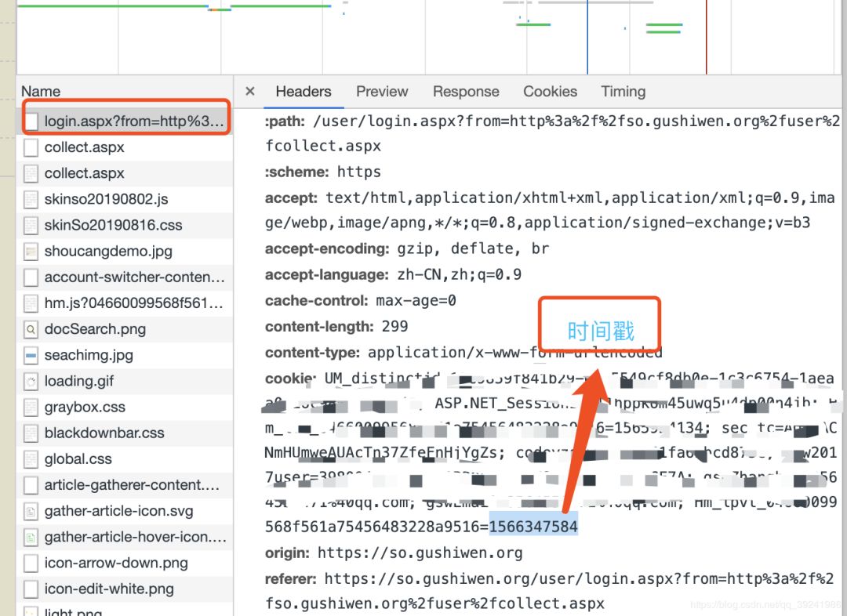Click highlighted timestamp 1566347584
Image resolution: width=847 pixels, height=616 pixels.
(533, 527)
